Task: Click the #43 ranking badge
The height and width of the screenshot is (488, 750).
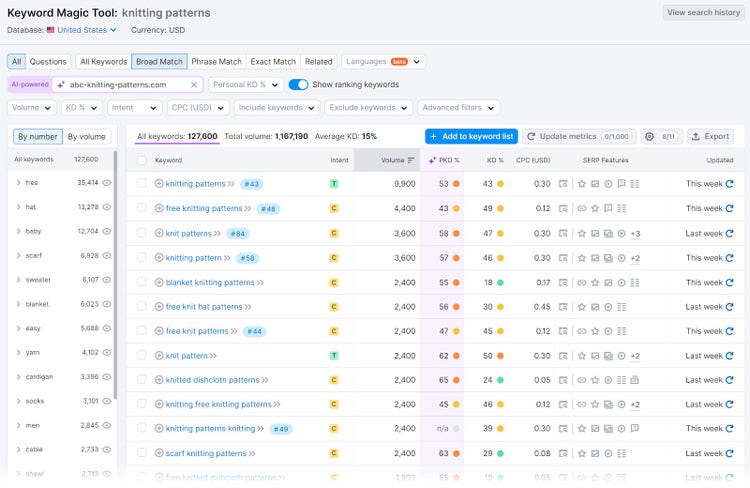Action: [x=252, y=184]
